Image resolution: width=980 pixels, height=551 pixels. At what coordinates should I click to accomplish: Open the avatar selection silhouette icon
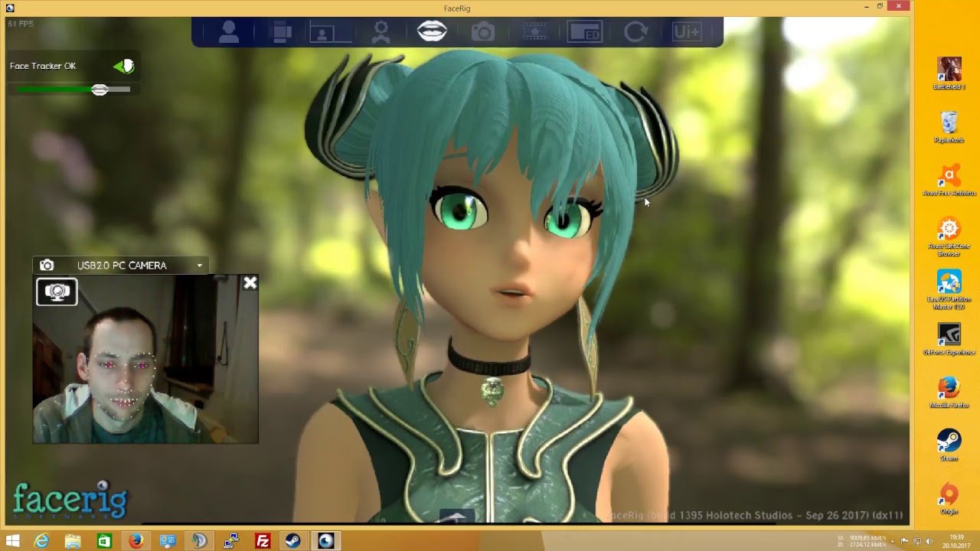[x=229, y=32]
